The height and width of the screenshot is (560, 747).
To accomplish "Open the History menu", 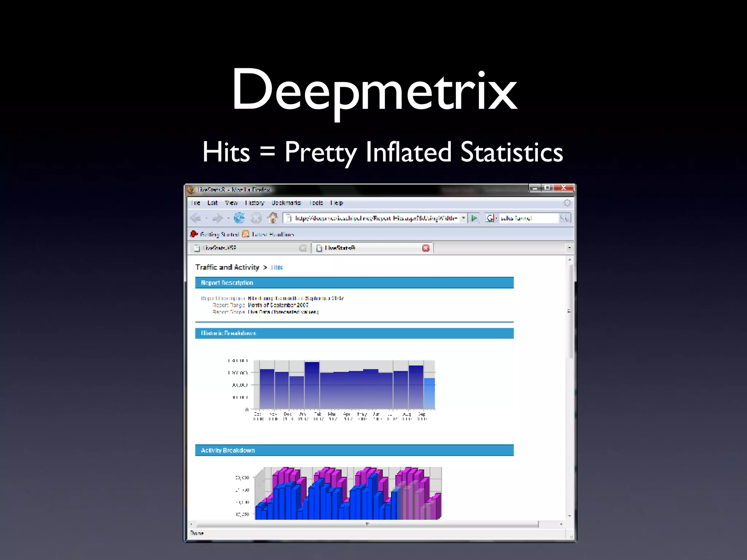I will click(x=255, y=203).
